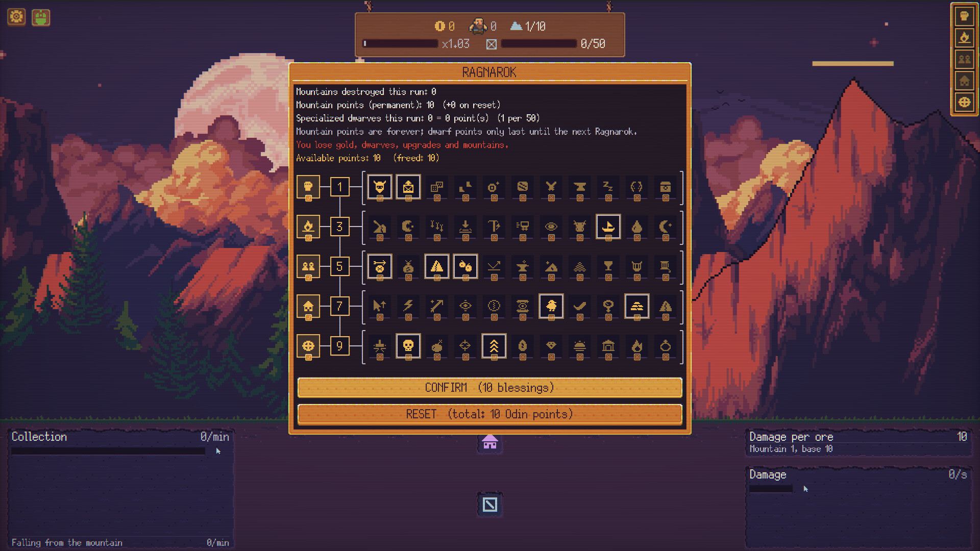The image size is (980, 551).
Task: Open the helmet menu in the right sidebar
Action: (964, 16)
